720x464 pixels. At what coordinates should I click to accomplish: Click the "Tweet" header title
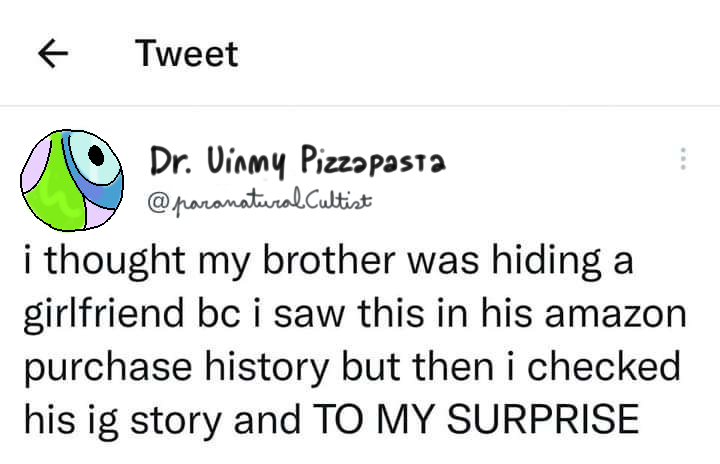coord(188,54)
